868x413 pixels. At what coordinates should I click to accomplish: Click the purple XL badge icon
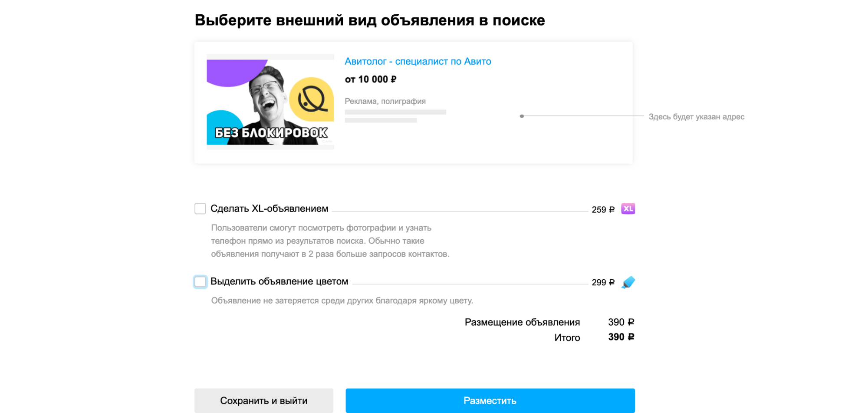628,209
